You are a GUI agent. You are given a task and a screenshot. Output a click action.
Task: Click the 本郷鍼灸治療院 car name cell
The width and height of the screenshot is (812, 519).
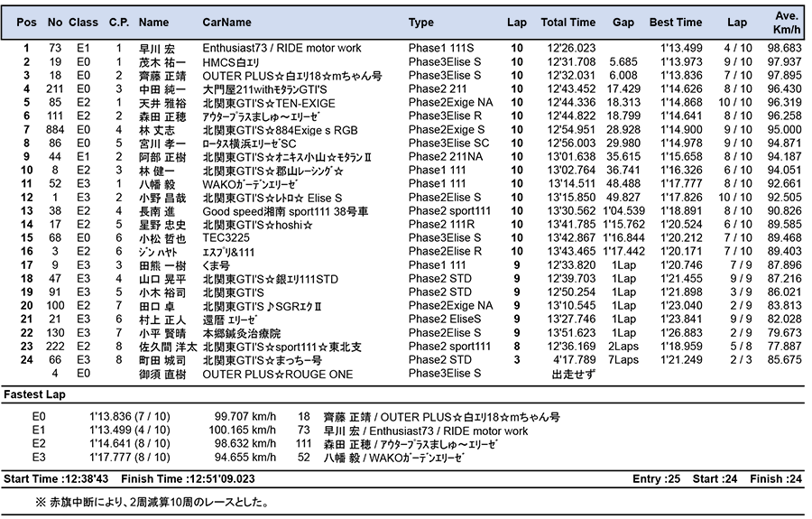pyautogui.click(x=243, y=333)
